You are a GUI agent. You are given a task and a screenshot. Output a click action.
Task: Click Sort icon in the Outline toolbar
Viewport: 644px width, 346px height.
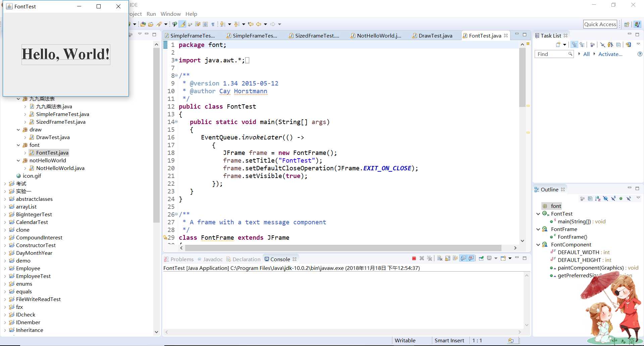tap(598, 198)
